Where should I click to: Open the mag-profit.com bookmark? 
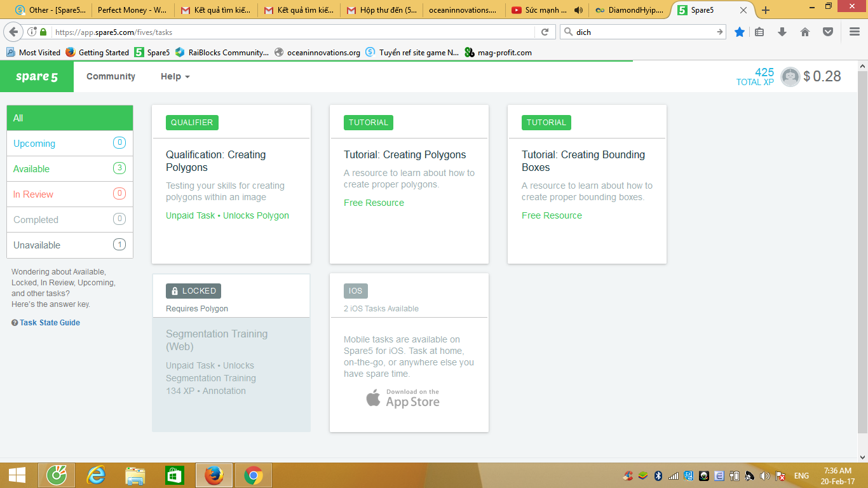click(x=498, y=53)
